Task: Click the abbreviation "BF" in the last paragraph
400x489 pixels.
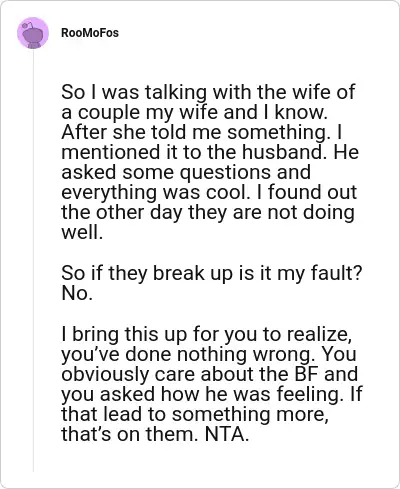Action: pyautogui.click(x=306, y=374)
